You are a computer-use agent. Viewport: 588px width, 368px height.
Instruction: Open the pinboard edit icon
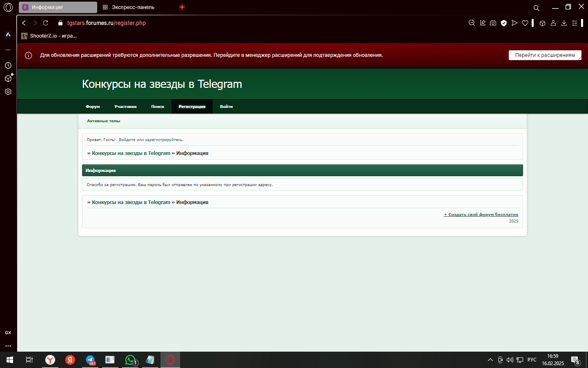pos(483,23)
